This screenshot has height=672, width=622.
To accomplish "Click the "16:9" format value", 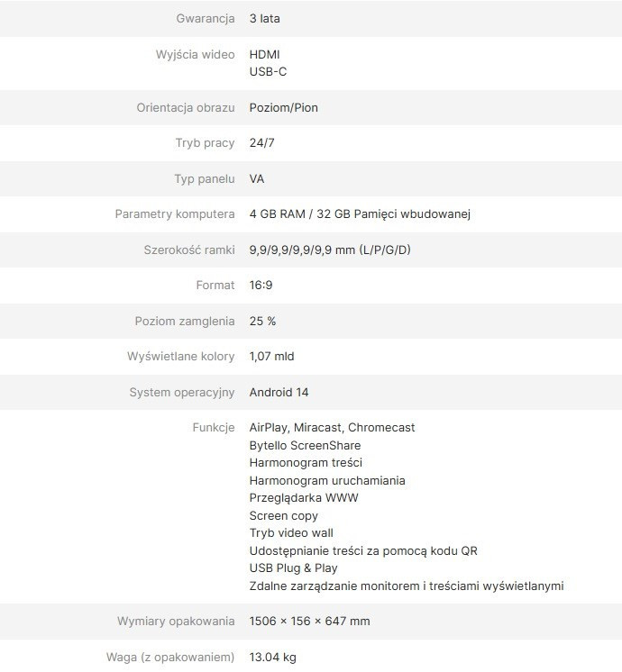I will [261, 285].
